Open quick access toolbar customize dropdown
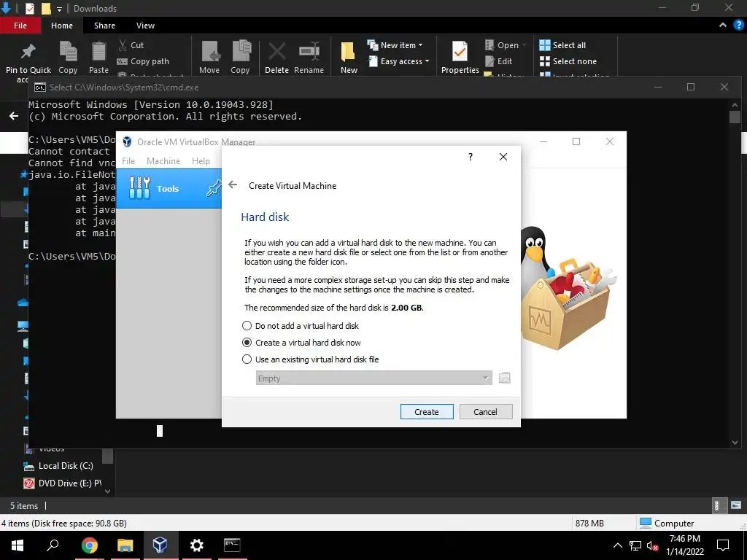Image resolution: width=747 pixels, height=560 pixels. pyautogui.click(x=60, y=9)
